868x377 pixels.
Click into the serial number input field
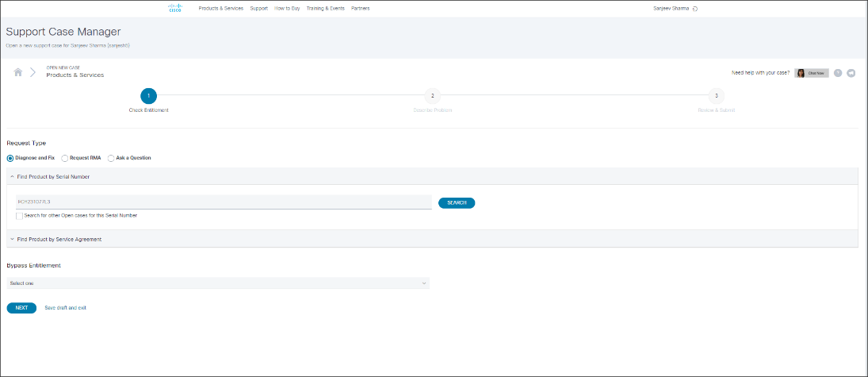[x=224, y=202]
